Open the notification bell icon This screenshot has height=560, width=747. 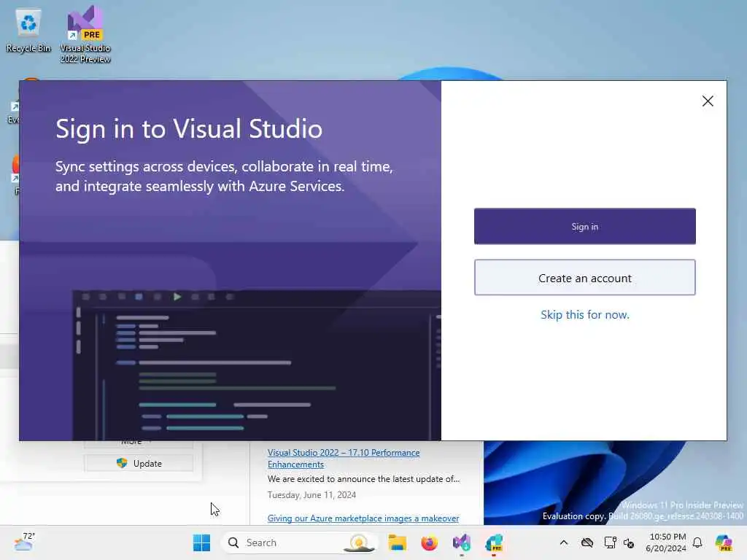(x=697, y=542)
